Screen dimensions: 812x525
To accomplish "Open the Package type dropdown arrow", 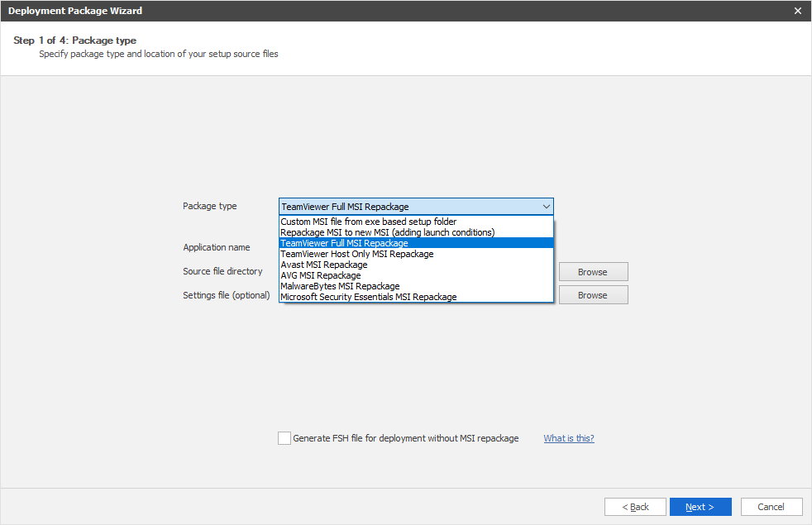I will [546, 207].
